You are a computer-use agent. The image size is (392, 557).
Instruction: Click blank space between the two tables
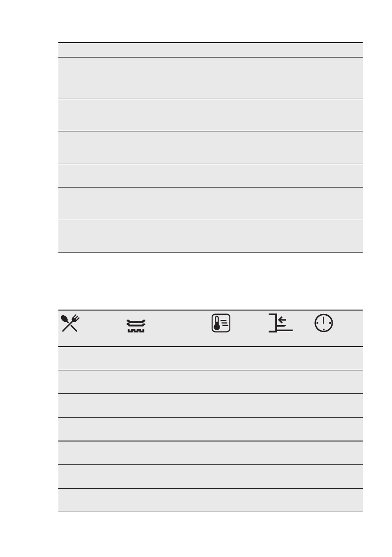point(210,281)
